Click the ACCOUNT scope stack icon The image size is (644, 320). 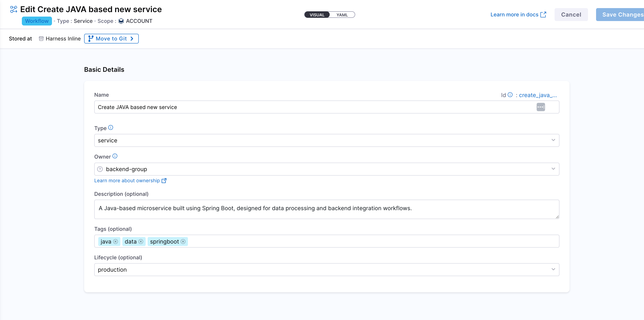pyautogui.click(x=121, y=21)
